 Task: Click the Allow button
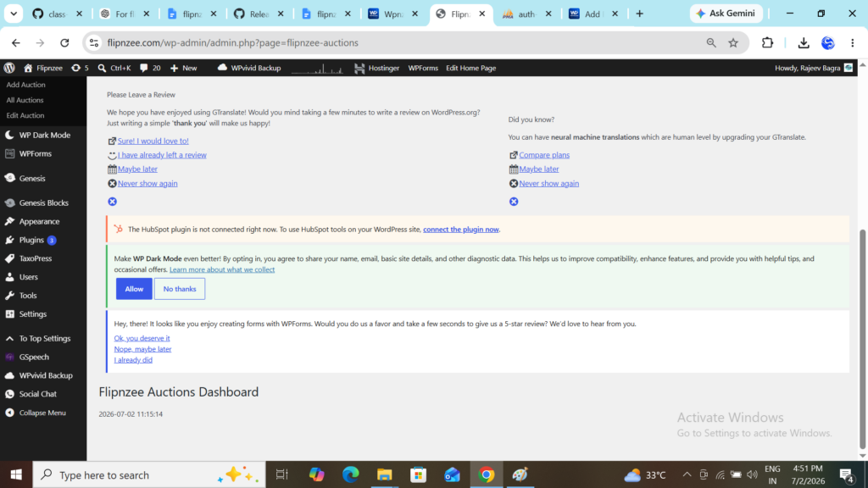(134, 289)
